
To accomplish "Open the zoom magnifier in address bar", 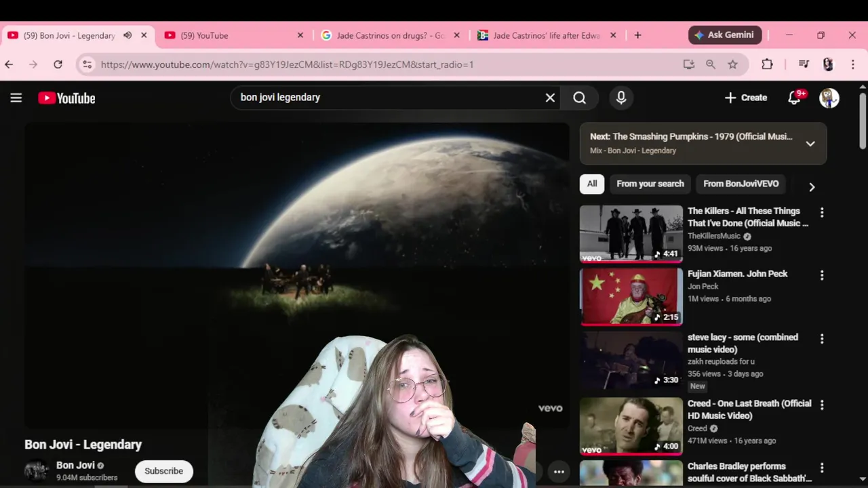I will click(711, 64).
